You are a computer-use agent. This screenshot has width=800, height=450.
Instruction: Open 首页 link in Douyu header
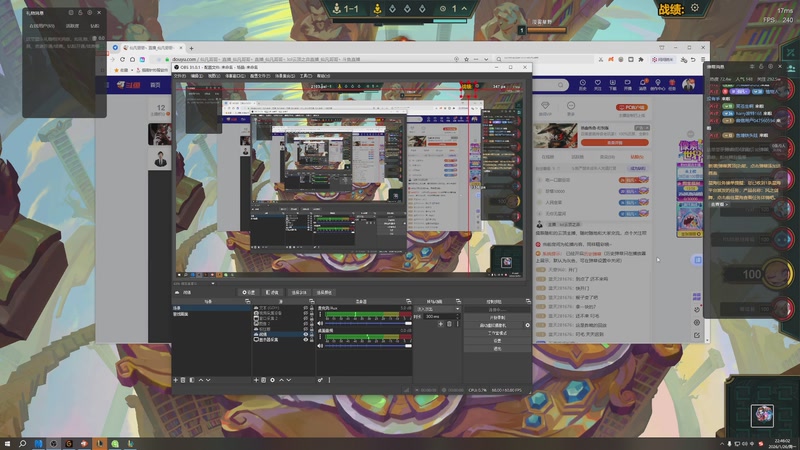click(x=156, y=85)
